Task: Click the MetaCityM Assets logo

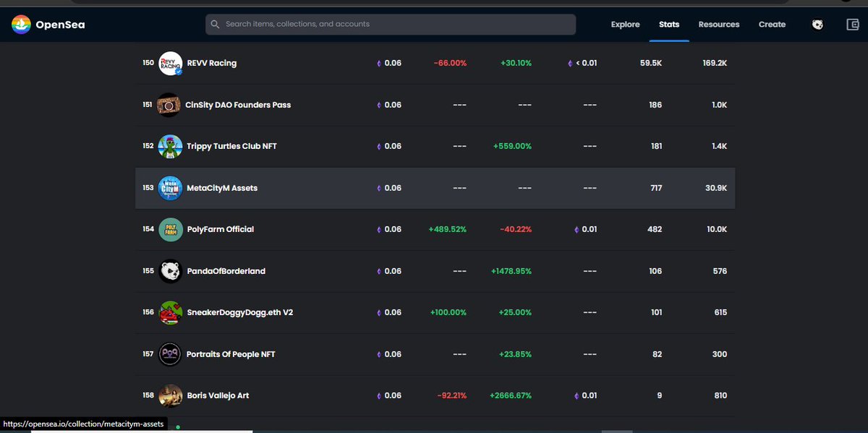Action: tap(170, 188)
